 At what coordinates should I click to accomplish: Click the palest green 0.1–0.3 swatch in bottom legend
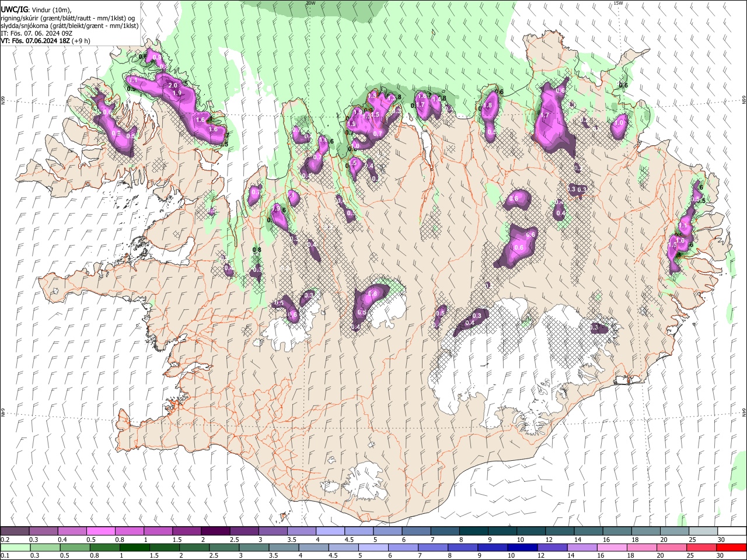[x=15, y=548]
